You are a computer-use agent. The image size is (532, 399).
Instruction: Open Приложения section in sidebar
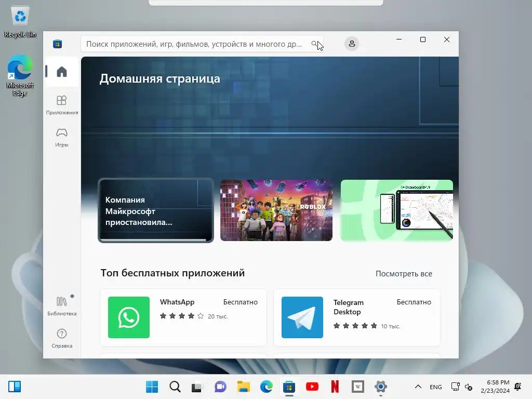[62, 105]
